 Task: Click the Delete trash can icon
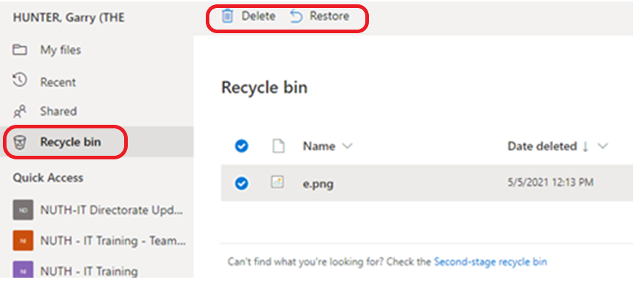[x=227, y=17]
